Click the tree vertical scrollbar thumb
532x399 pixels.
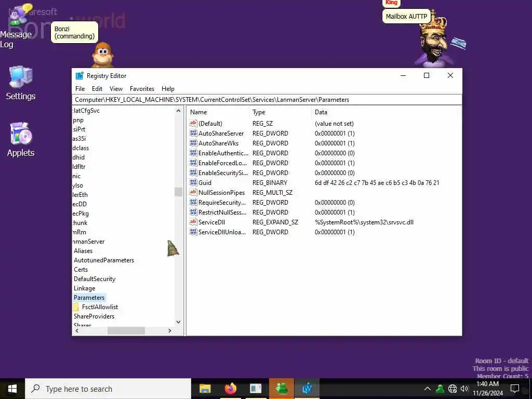coord(179,192)
